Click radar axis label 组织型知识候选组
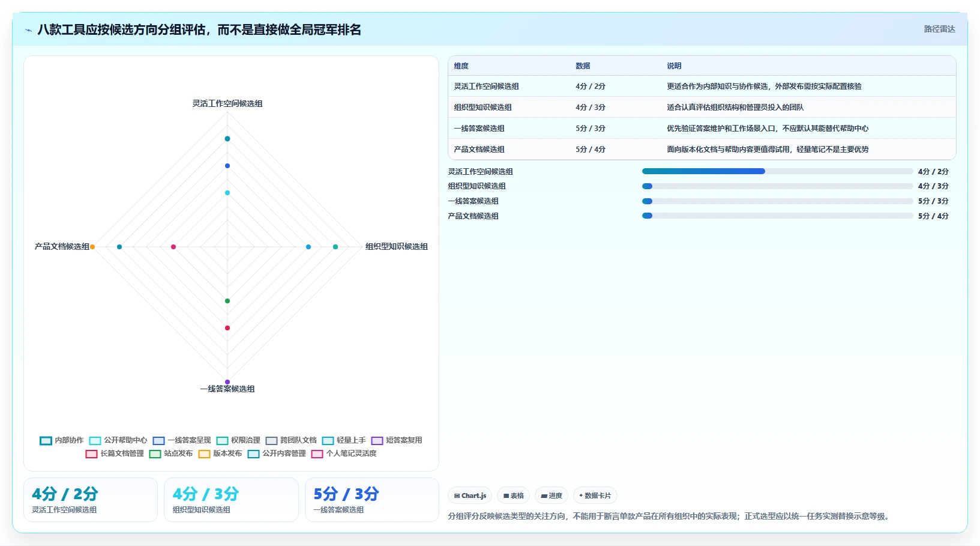This screenshot has height=546, width=980. [397, 246]
